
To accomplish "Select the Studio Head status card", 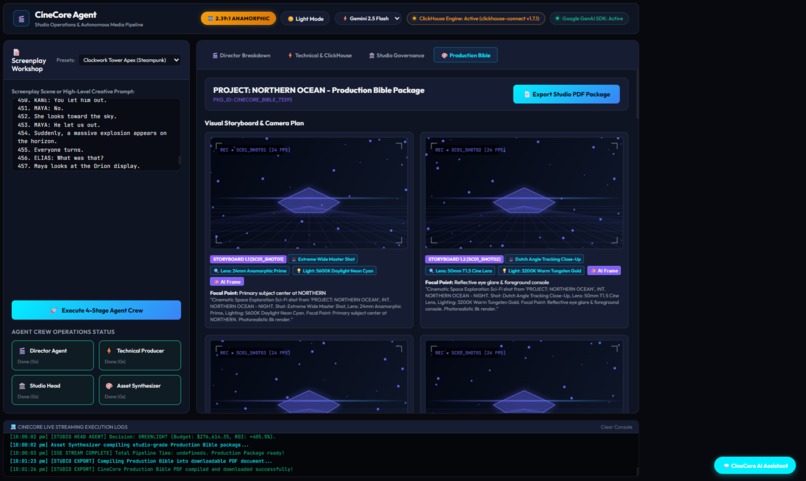I will (x=52, y=390).
